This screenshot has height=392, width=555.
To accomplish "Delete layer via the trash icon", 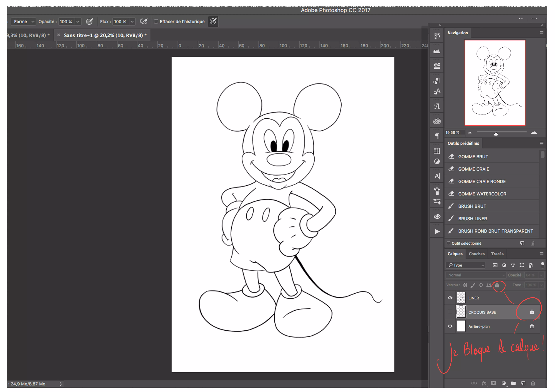I will coord(533,383).
